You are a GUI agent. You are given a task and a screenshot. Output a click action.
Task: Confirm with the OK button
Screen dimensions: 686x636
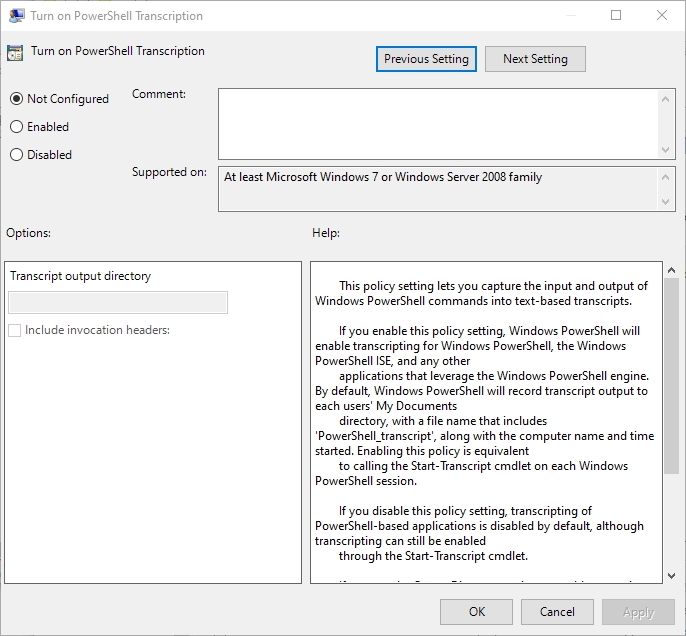tap(476, 612)
